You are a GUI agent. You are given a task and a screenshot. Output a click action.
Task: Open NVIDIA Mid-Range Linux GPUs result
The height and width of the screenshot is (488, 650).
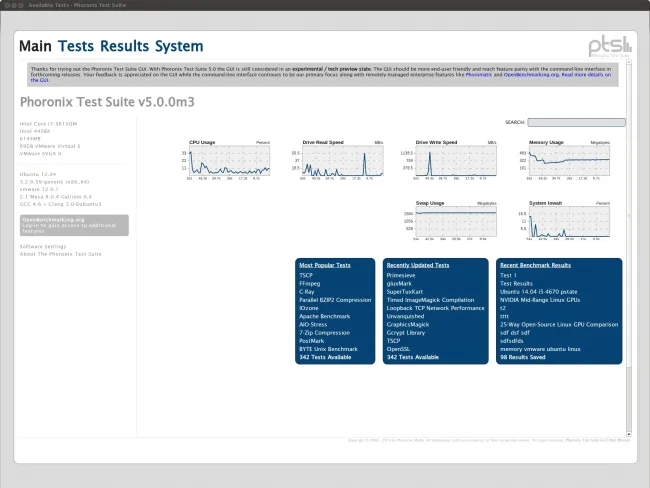pos(540,300)
